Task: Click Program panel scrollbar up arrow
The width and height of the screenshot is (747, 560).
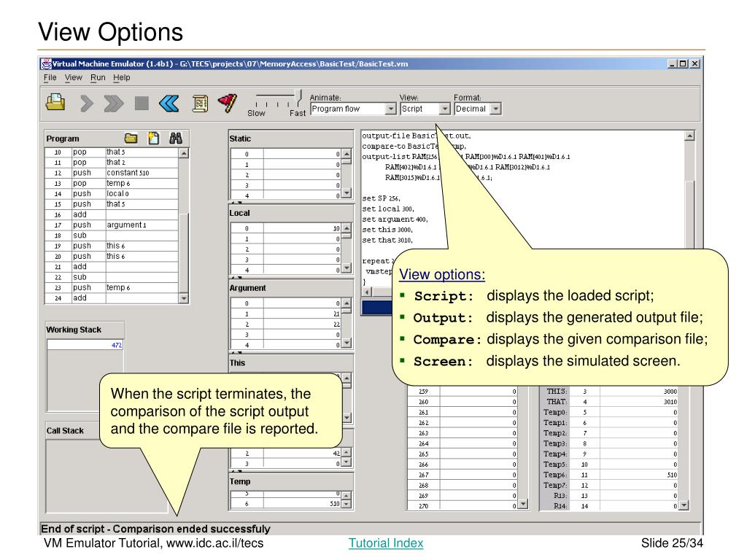Action: (183, 153)
